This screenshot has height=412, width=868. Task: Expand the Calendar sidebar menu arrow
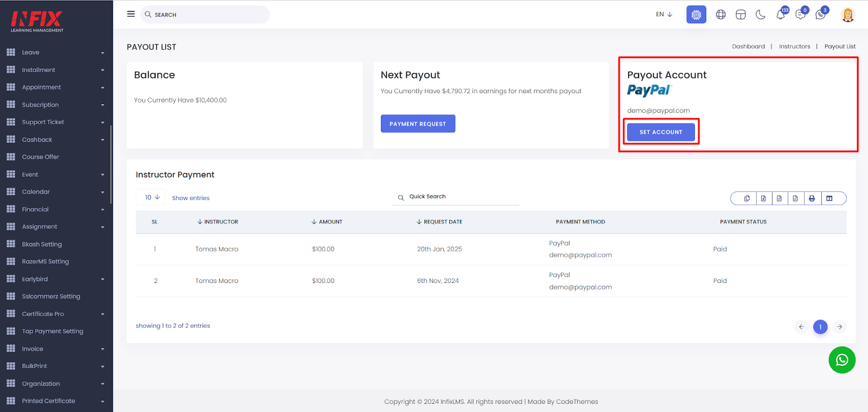tap(103, 192)
